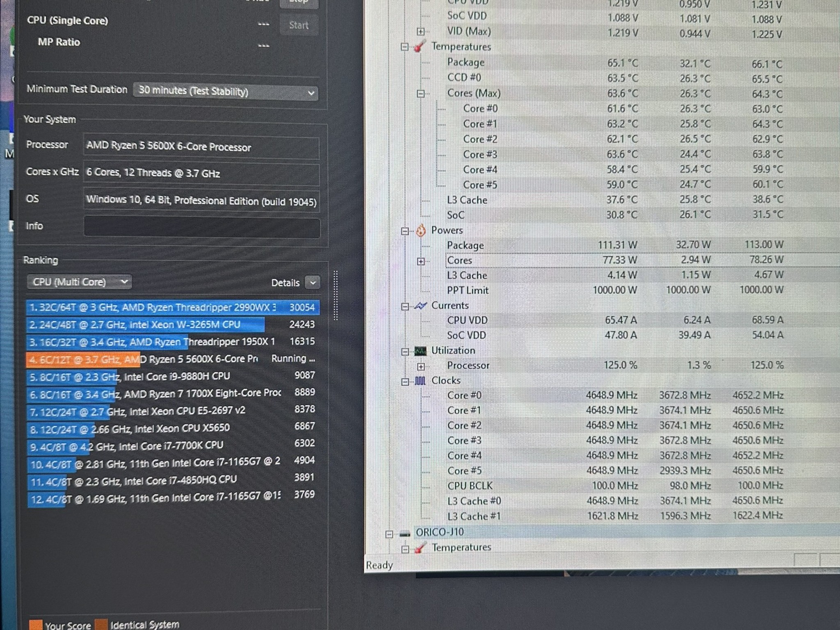This screenshot has width=840, height=630.
Task: Click the graph icon next to Clocks
Action: [420, 381]
